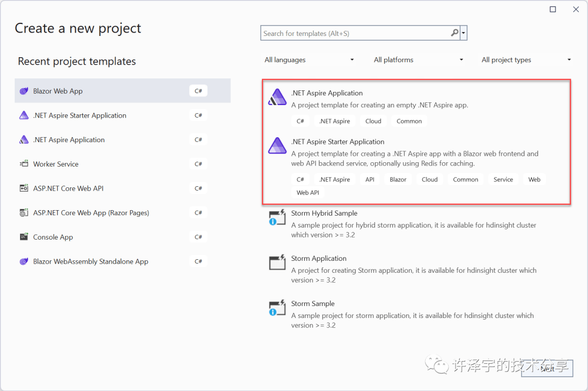This screenshot has height=391, width=588.
Task: Expand the search box dropdown arrow
Action: 464,33
